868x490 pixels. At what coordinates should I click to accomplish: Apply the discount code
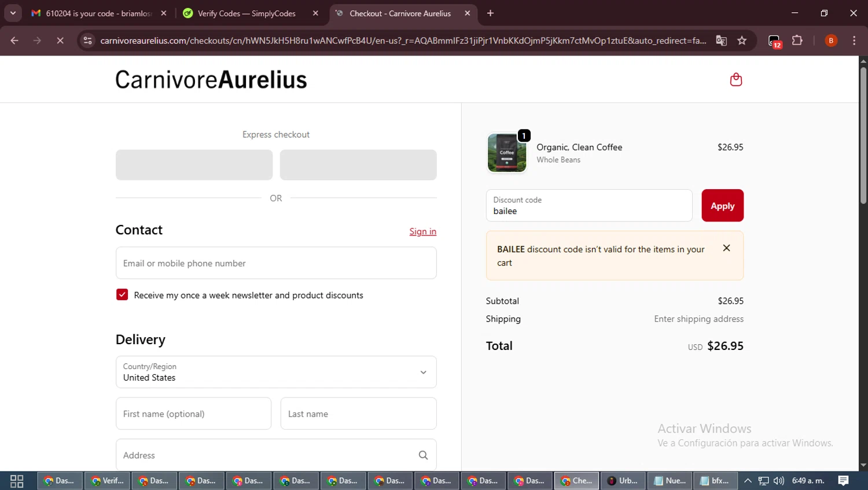(x=722, y=206)
